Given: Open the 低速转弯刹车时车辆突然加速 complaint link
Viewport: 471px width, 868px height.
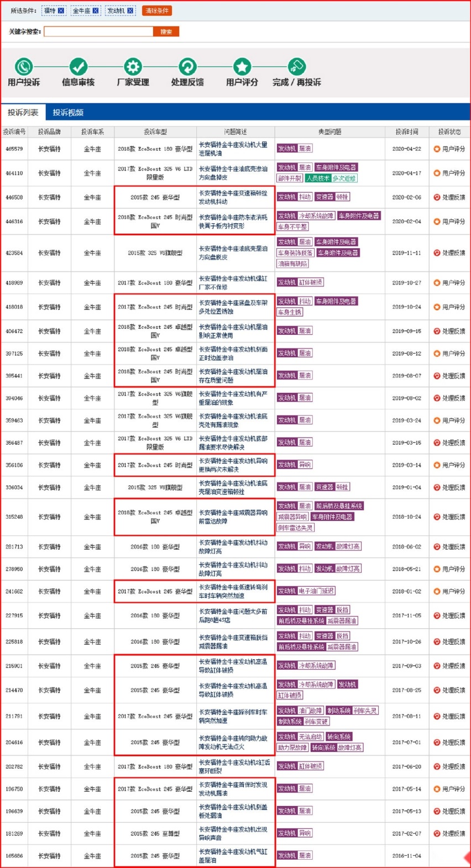Looking at the screenshot, I should click(x=233, y=591).
